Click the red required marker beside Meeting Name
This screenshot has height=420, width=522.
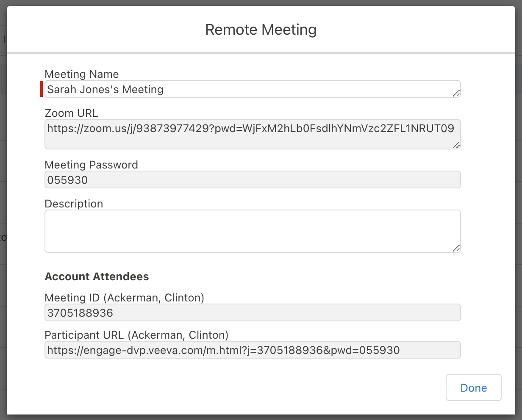click(42, 89)
